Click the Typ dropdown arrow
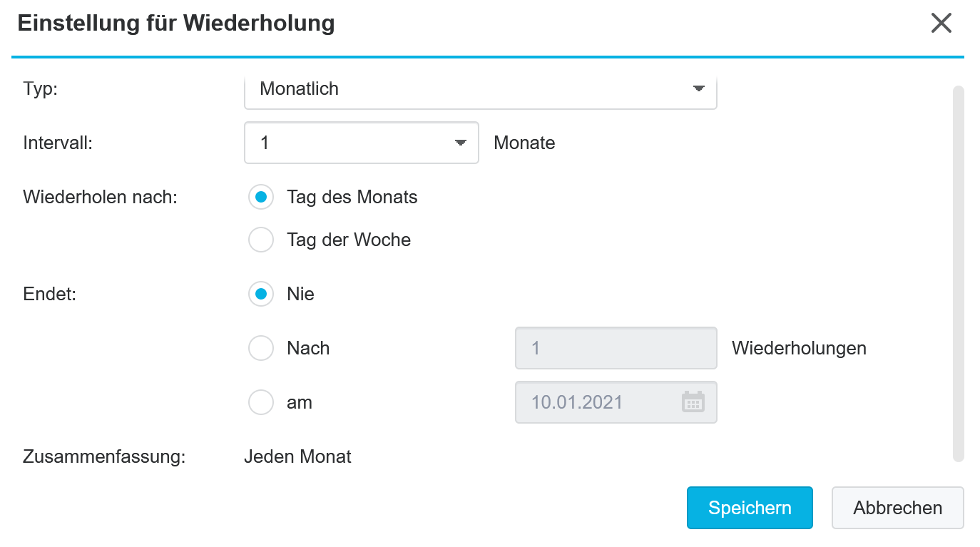 point(698,88)
